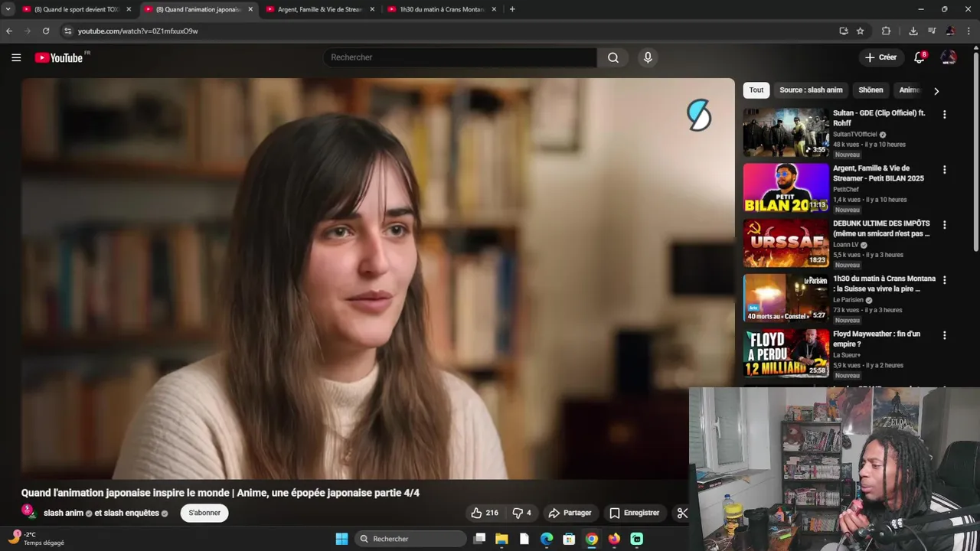The height and width of the screenshot is (551, 980).
Task: Switch to the '1h30 du matin à Crans Montana' tab
Action: pyautogui.click(x=442, y=9)
